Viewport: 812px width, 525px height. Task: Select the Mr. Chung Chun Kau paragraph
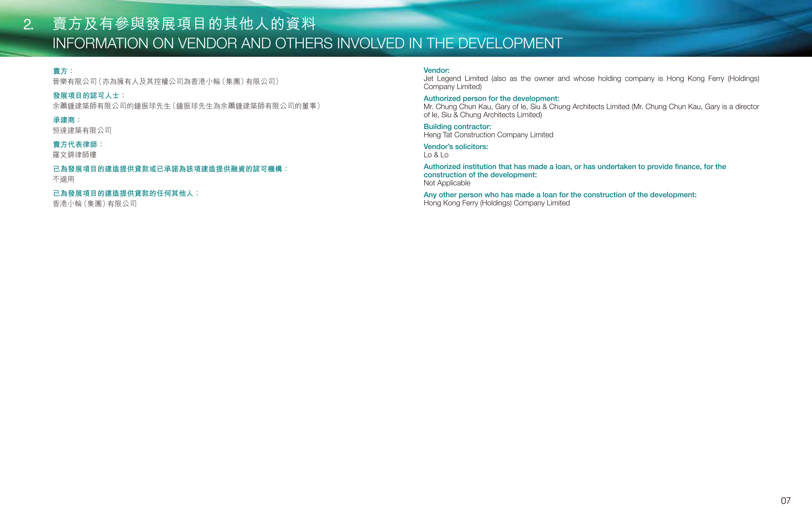pyautogui.click(x=591, y=111)
